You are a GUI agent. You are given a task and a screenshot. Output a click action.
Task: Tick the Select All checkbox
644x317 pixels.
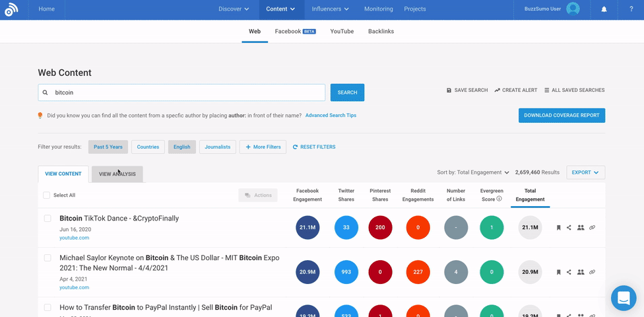pyautogui.click(x=46, y=195)
